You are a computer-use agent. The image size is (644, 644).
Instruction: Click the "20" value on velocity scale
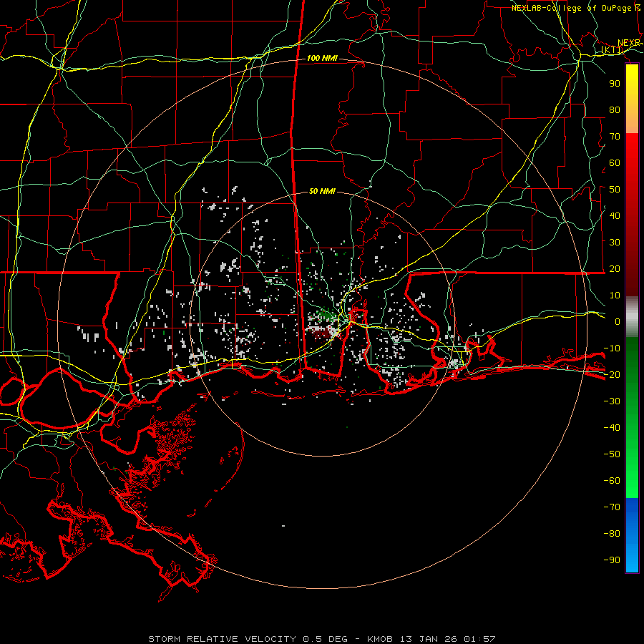pos(615,269)
